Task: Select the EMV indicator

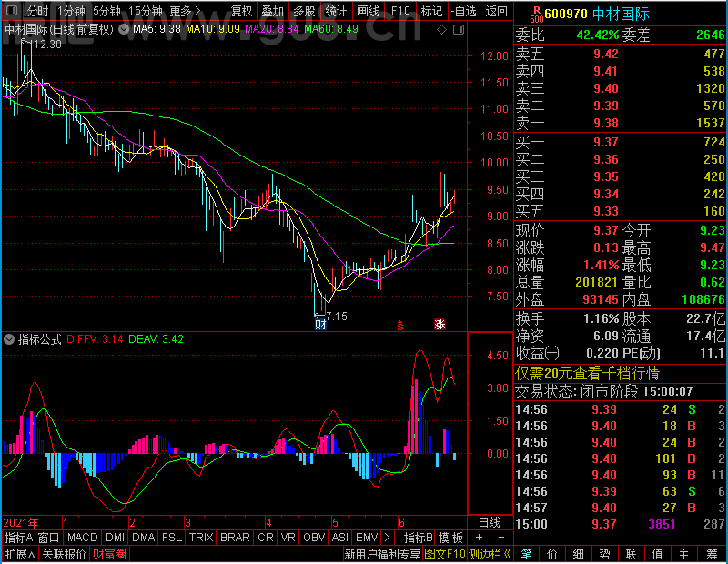Action: pyautogui.click(x=367, y=538)
